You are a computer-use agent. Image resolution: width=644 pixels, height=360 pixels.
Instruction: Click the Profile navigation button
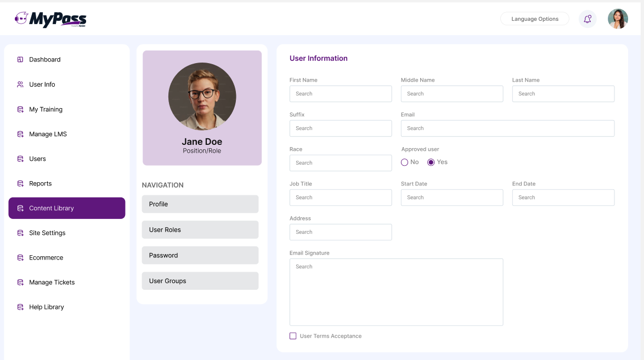(x=200, y=204)
